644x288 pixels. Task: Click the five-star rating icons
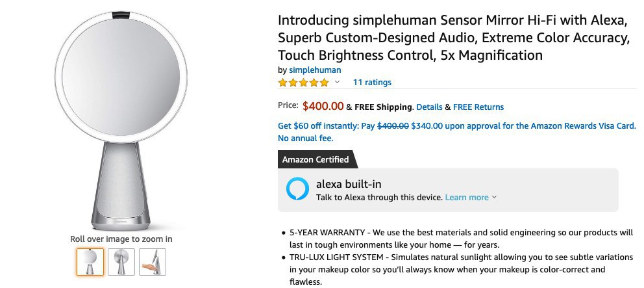[x=303, y=83]
